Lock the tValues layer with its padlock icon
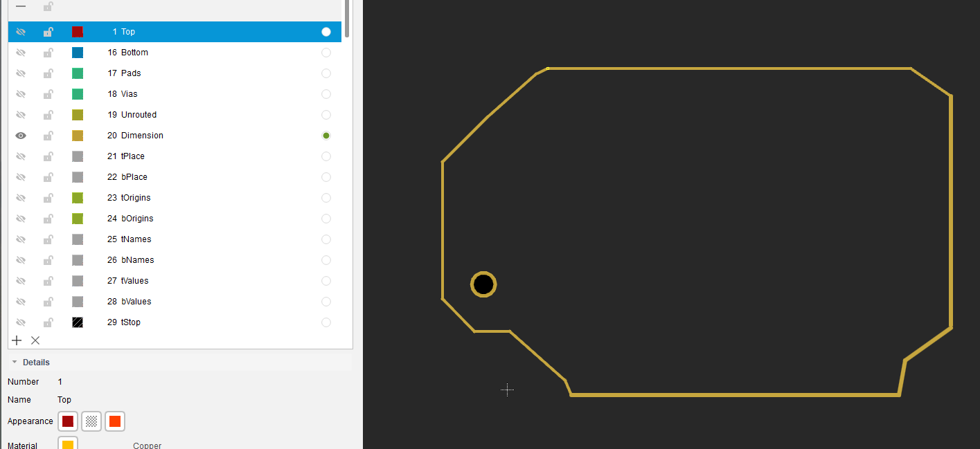The width and height of the screenshot is (980, 449). pyautogui.click(x=48, y=281)
